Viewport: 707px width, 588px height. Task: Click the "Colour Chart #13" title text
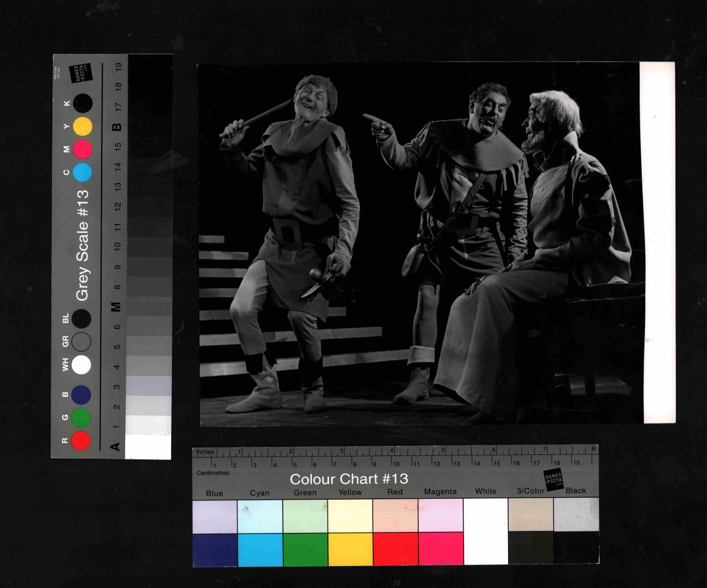[349, 479]
